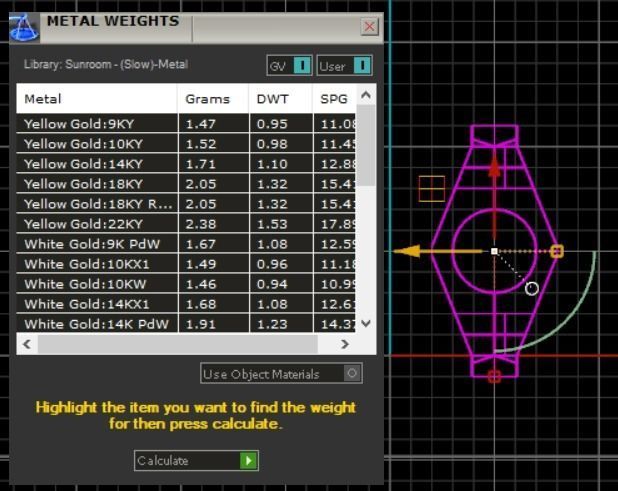Click the DWT column header
This screenshot has height=491, width=618.
tap(281, 99)
